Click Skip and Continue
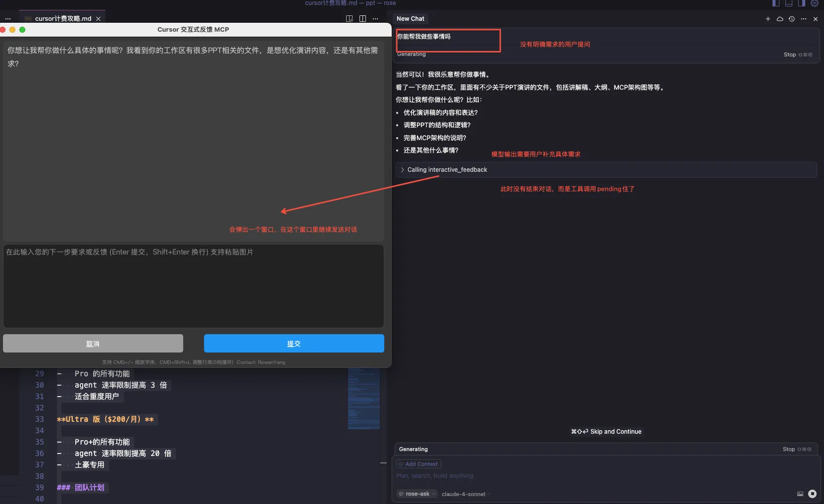The image size is (824, 504). coord(606,432)
